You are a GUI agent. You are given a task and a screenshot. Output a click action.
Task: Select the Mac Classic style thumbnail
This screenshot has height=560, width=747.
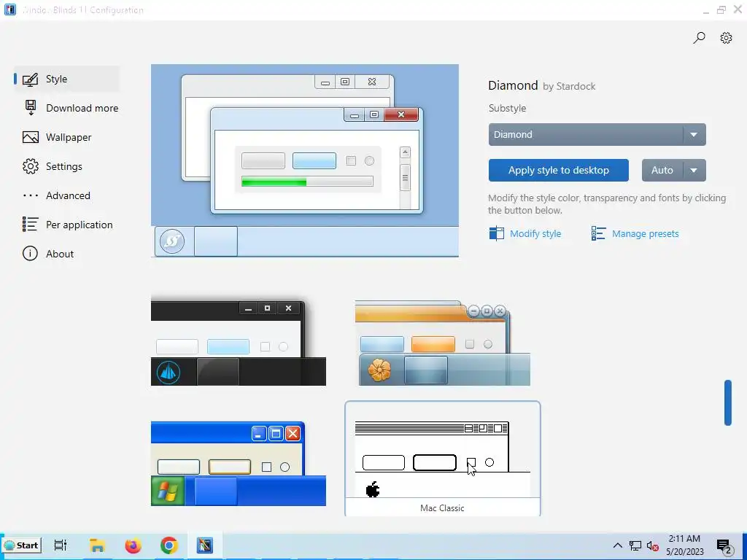tap(443, 459)
